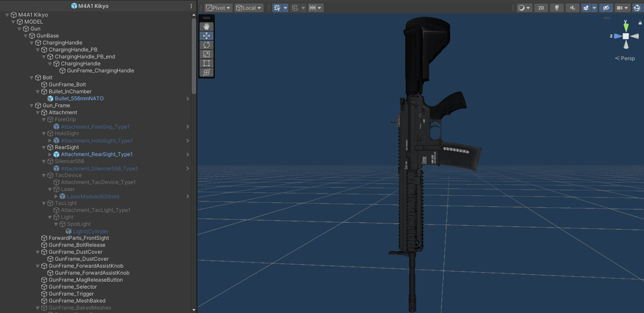Select the Hand view tool
Viewport: 644px width, 313px height.
[207, 25]
